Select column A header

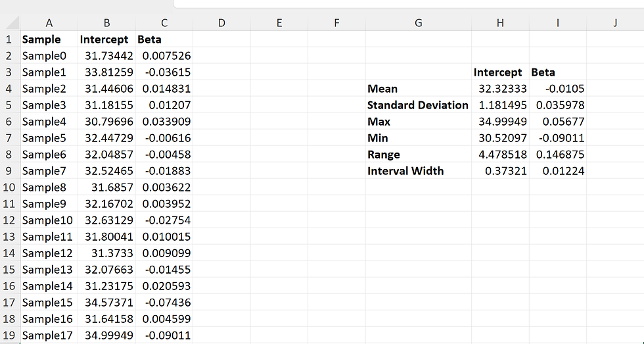tap(49, 23)
